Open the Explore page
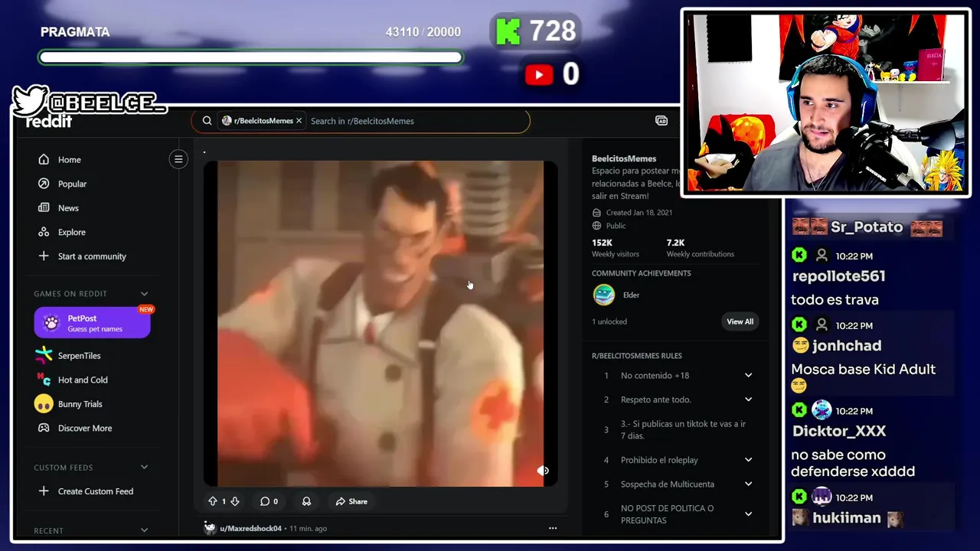The image size is (980, 551). click(72, 232)
